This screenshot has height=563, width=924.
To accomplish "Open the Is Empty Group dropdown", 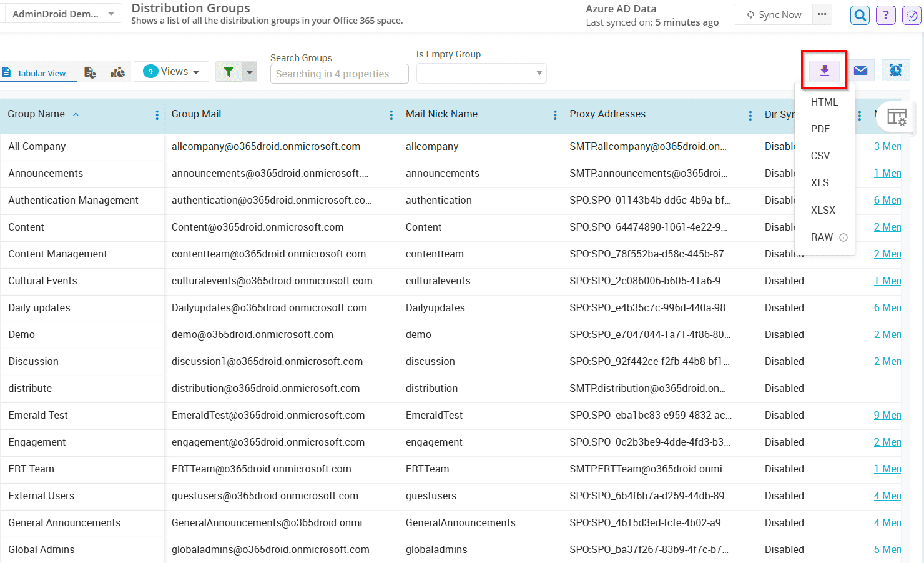I will click(x=481, y=73).
